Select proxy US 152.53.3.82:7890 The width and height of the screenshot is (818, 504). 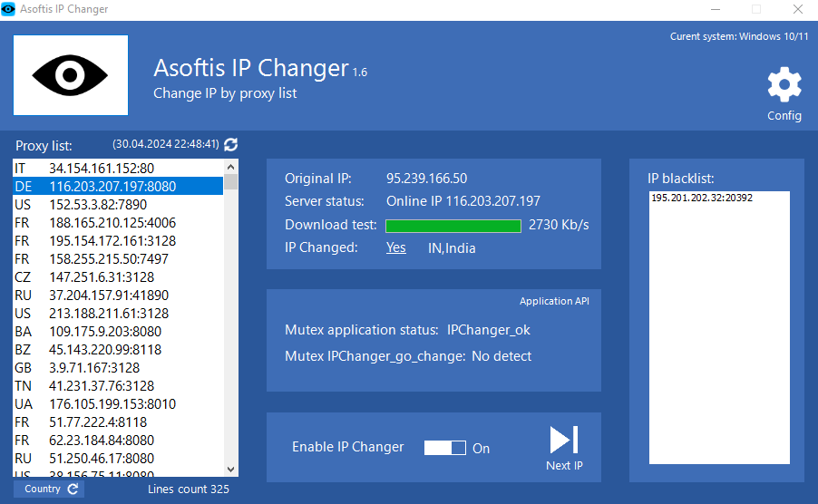pyautogui.click(x=118, y=205)
